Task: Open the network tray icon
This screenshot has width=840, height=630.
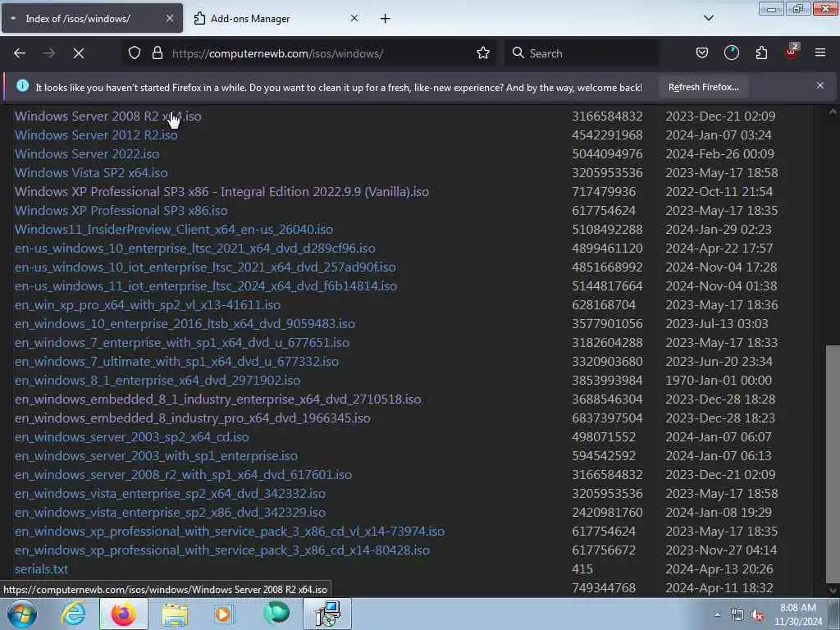Action: click(737, 615)
